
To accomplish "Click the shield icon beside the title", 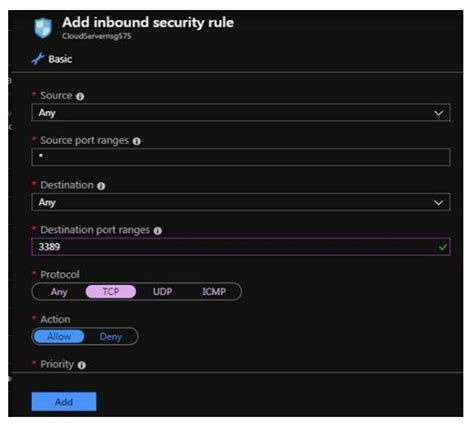I will coord(43,28).
